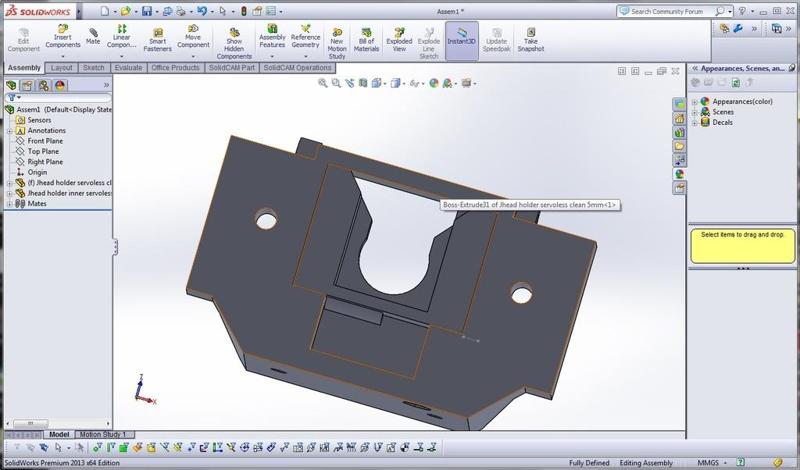Activate the Move Component tool

coord(193,36)
